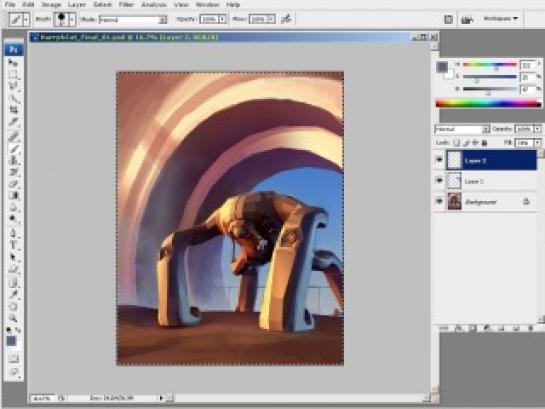545x409 pixels.
Task: Select the Notes tool
Action: (13, 283)
